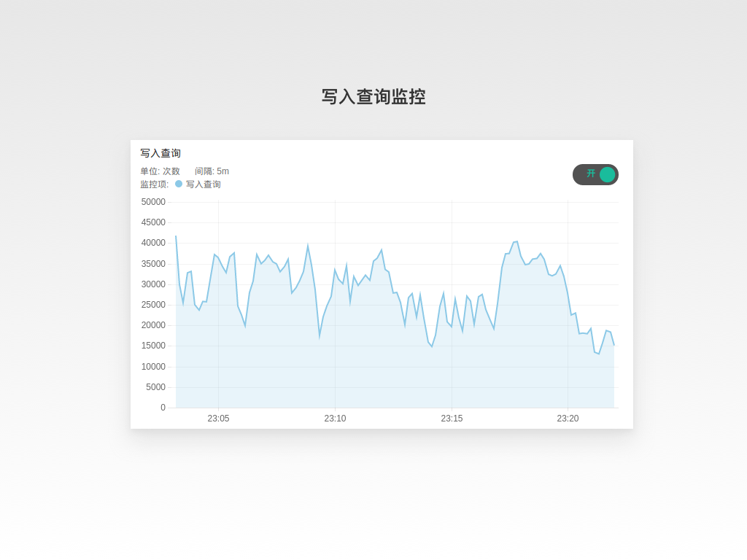This screenshot has height=560, width=747.
Task: Select the 写入查询 panel title
Action: coord(162,153)
